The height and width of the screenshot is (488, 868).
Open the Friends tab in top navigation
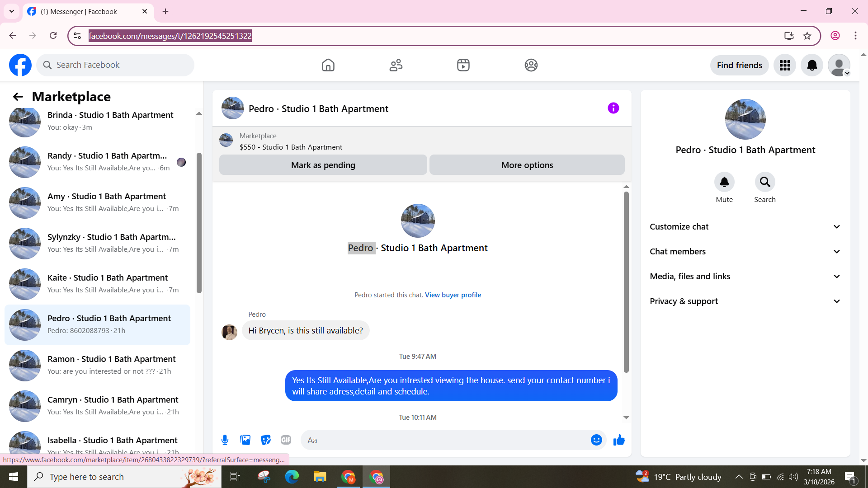coord(396,66)
